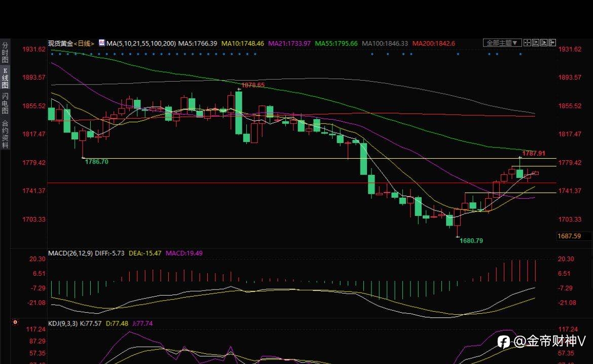
Task: Click the blue event dot above 1787.91 candle
Action: [x=521, y=54]
